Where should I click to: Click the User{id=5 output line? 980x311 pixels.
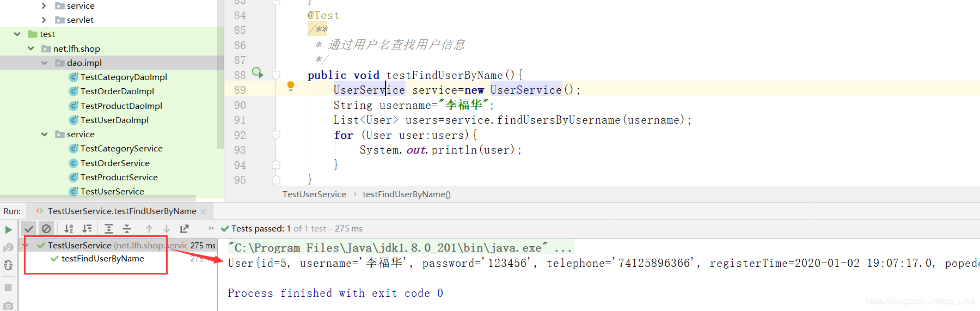pos(603,263)
